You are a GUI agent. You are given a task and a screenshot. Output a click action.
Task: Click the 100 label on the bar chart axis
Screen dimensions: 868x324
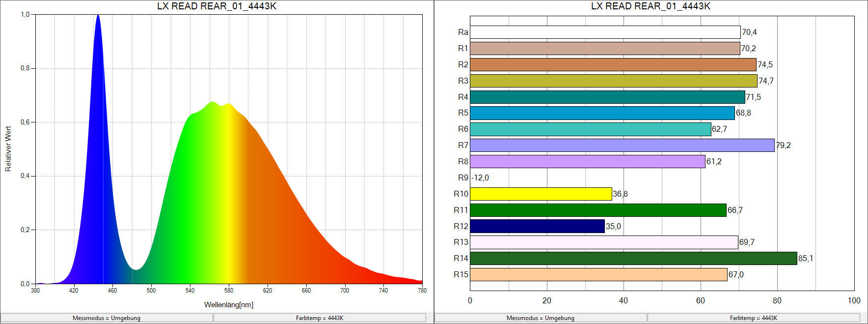854,300
